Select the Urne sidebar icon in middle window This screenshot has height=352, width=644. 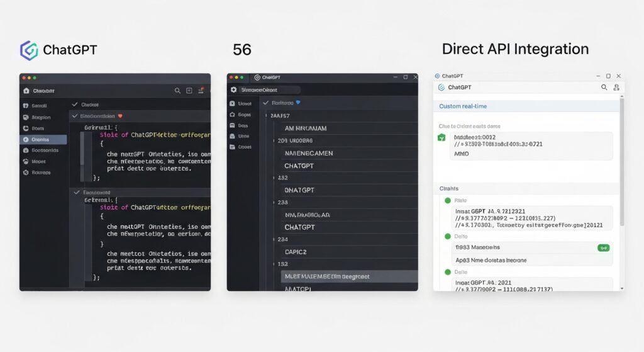pyautogui.click(x=233, y=136)
